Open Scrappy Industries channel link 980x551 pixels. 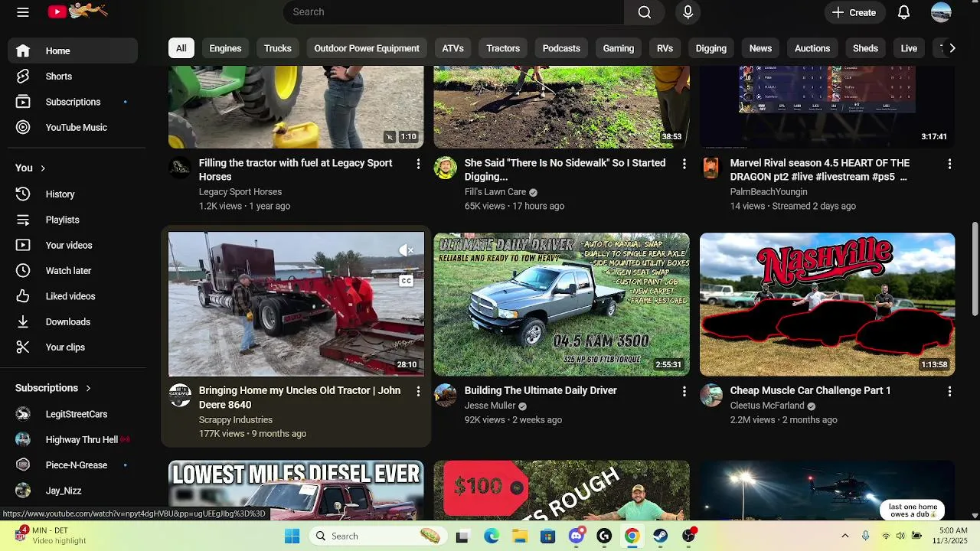tap(236, 419)
